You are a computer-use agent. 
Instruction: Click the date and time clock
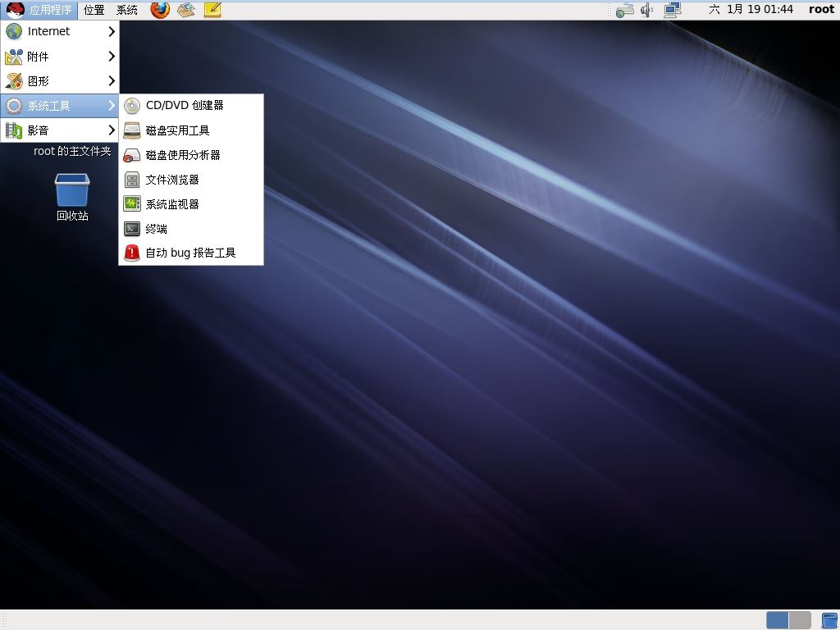click(x=751, y=9)
